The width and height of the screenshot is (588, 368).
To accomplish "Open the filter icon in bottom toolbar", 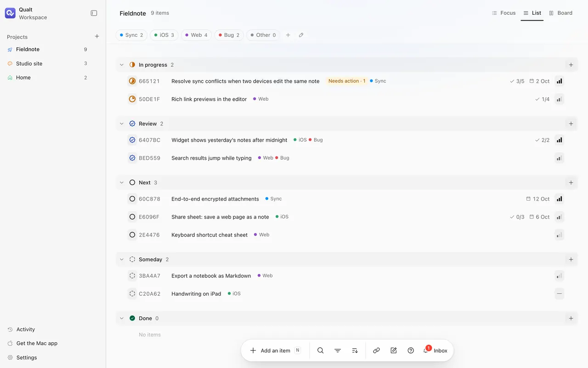I will pyautogui.click(x=338, y=351).
